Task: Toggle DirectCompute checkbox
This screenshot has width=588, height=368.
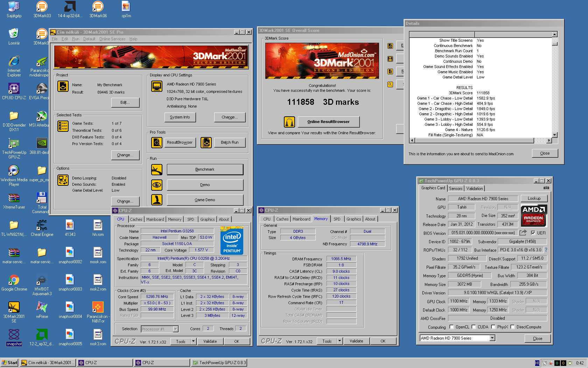Action: pyautogui.click(x=512, y=327)
